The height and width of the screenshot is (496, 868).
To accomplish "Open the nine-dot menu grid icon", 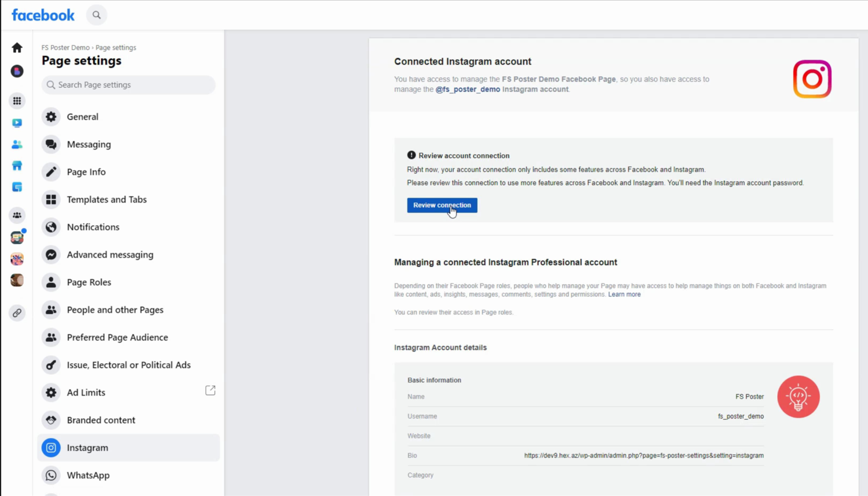I will pos(17,101).
